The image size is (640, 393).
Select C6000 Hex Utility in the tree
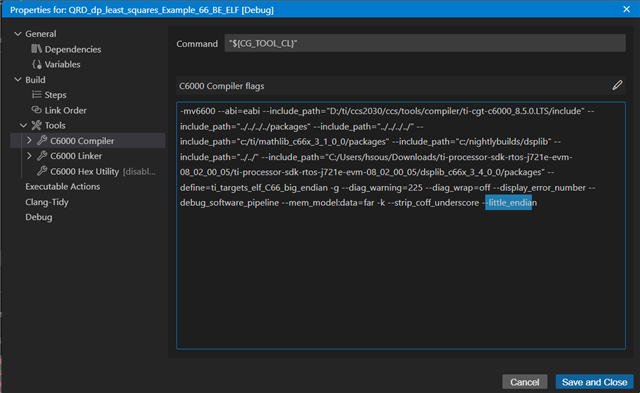84,171
